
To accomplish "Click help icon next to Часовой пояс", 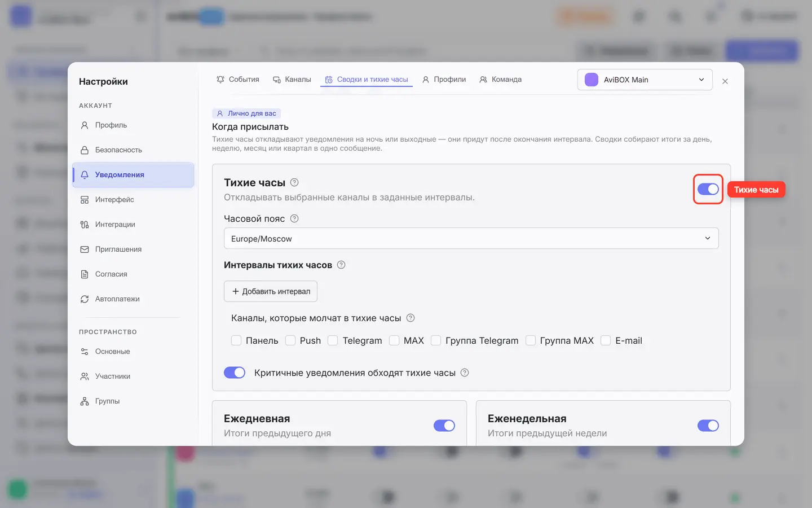I will coord(294,218).
